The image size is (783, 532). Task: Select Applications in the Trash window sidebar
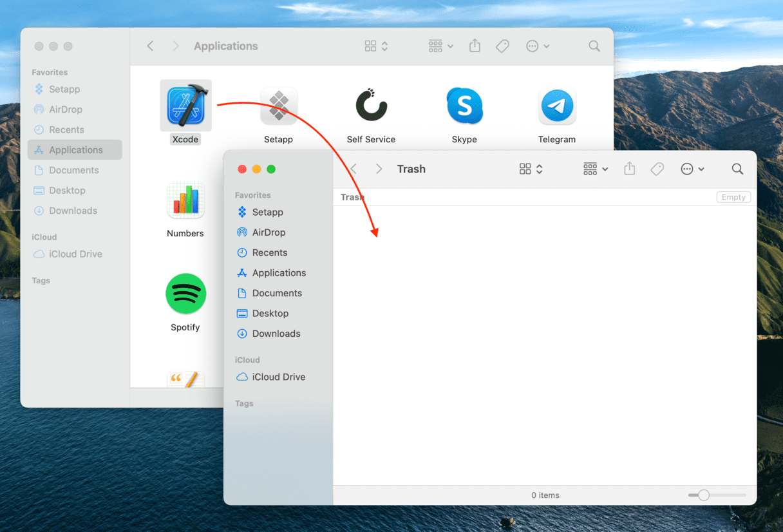279,272
